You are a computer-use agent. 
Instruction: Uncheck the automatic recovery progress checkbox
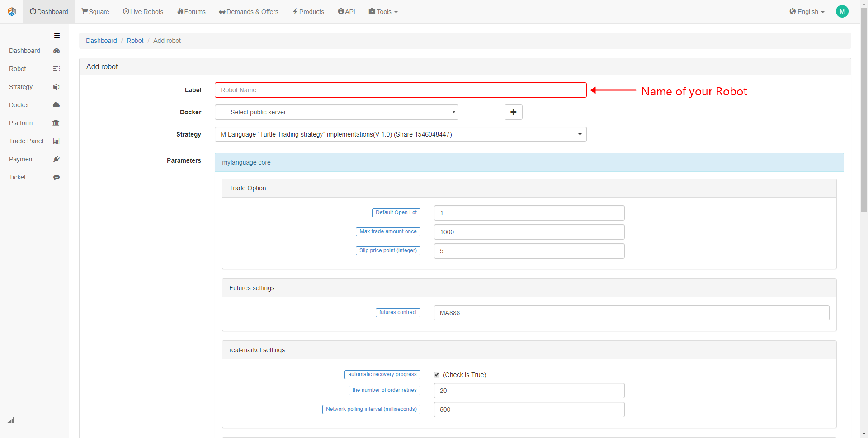point(437,375)
